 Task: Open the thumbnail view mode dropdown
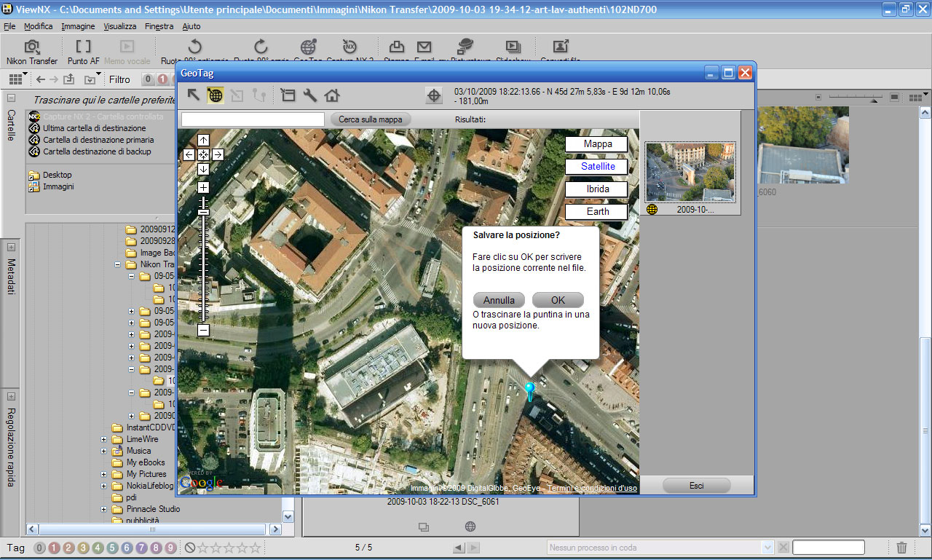pyautogui.click(x=17, y=79)
